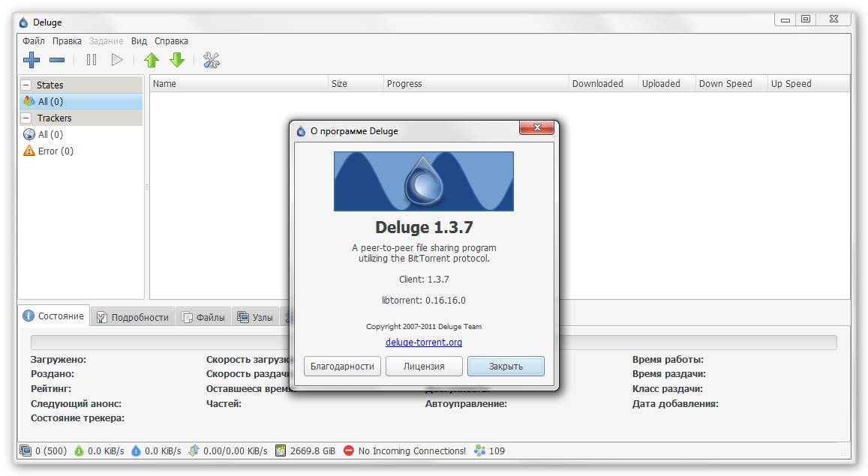Select All (0) under States
Viewport: 868px width, 476px height.
[x=81, y=101]
